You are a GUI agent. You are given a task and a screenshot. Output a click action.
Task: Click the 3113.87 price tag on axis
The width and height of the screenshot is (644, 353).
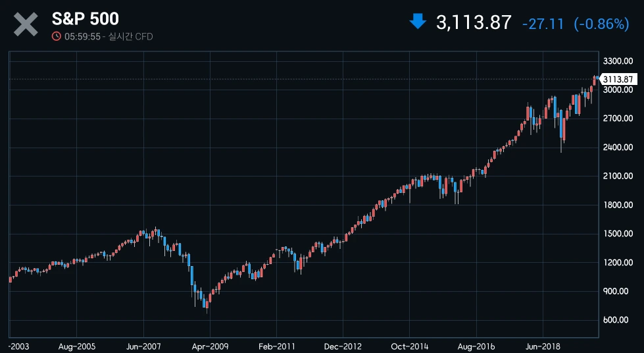pyautogui.click(x=618, y=79)
